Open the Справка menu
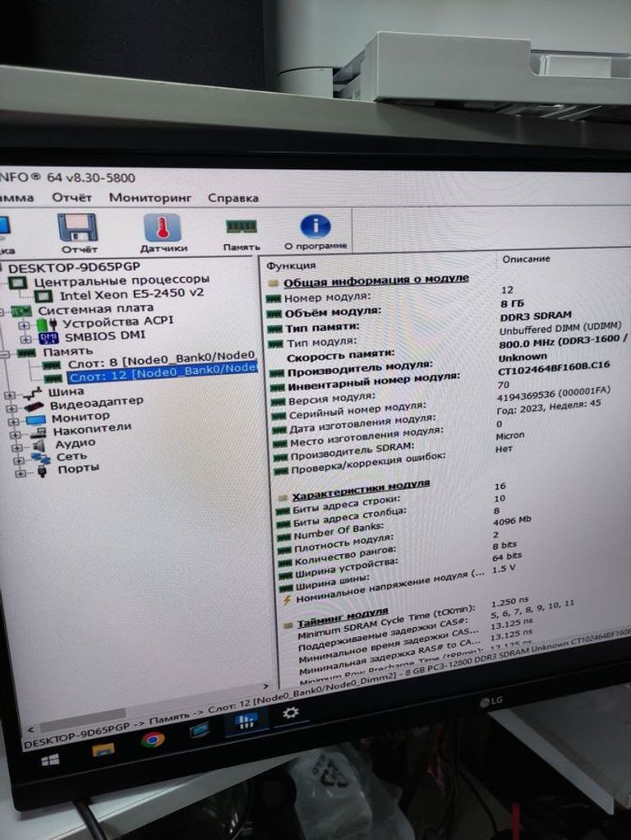Viewport: 631px width, 840px height. pyautogui.click(x=233, y=198)
